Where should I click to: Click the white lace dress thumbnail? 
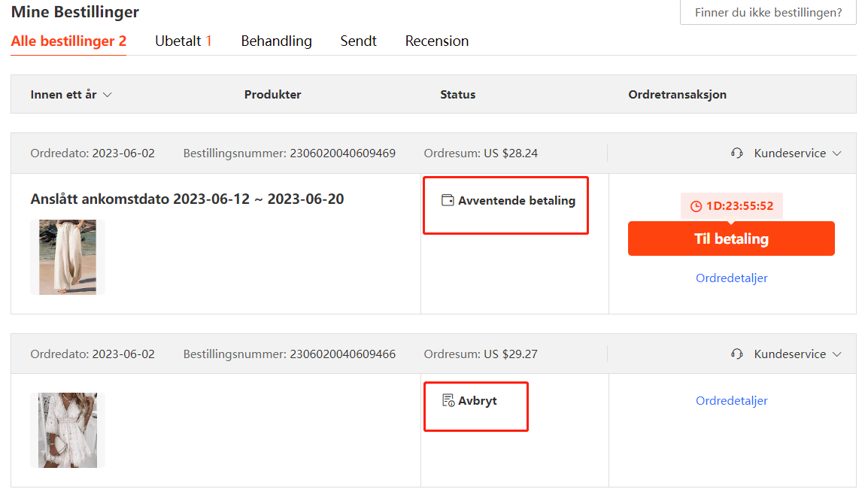[x=68, y=430]
